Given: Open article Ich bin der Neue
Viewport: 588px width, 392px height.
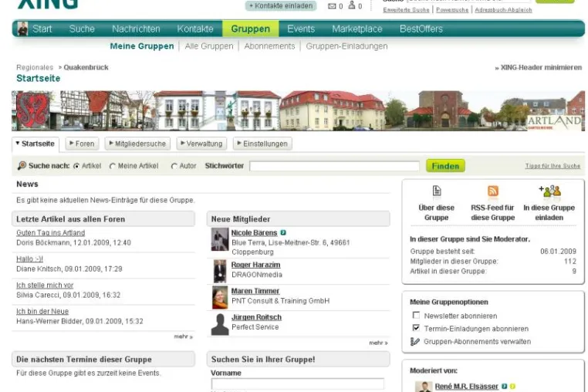Looking at the screenshot, I should pos(42,311).
